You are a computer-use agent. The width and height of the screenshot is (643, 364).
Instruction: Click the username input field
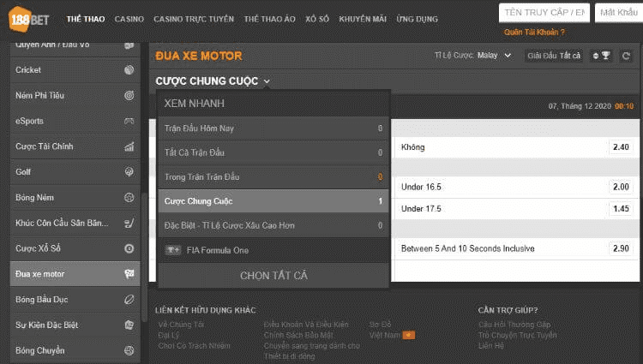(544, 12)
